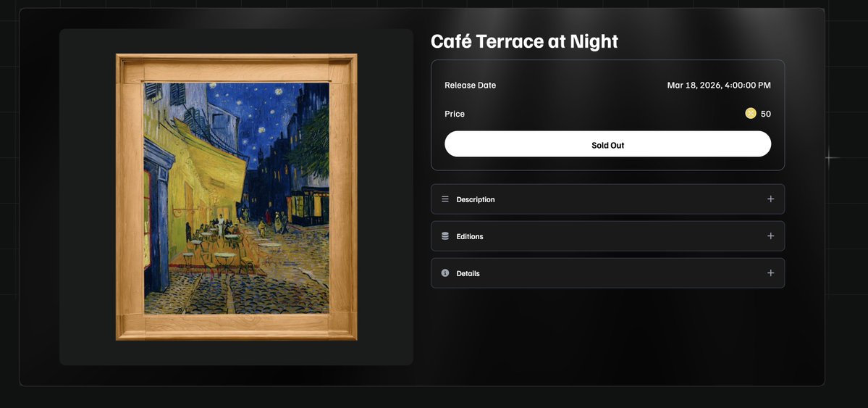Click the Editions stack icon

445,236
